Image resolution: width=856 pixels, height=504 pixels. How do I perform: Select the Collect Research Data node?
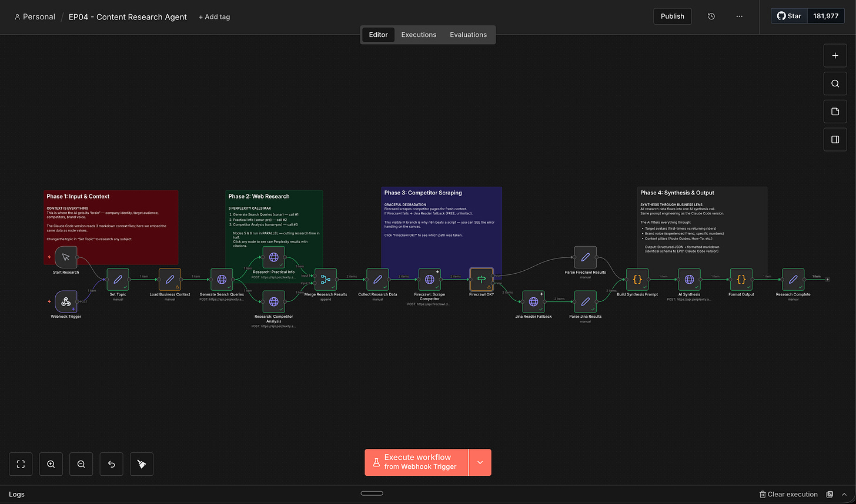click(x=377, y=280)
